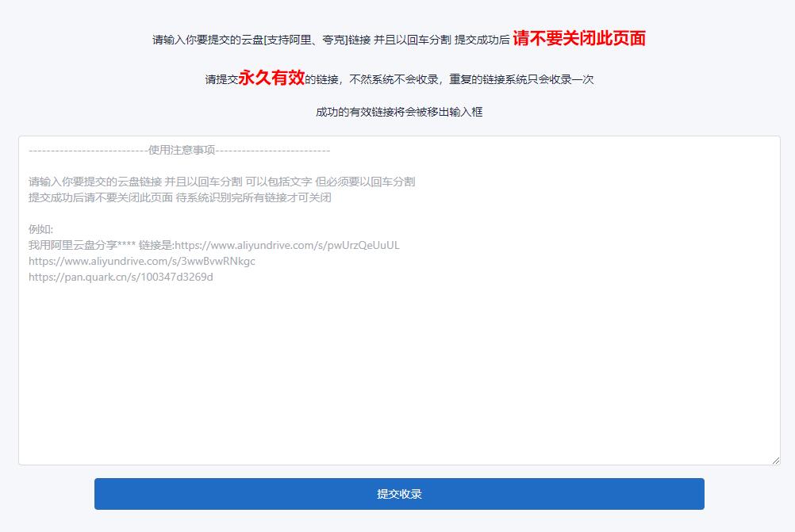Click the 使用注意事项 placeholder header line

tap(181, 151)
